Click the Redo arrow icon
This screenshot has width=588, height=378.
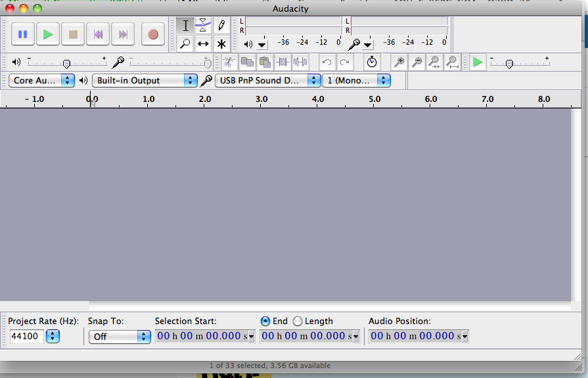pyautogui.click(x=345, y=62)
